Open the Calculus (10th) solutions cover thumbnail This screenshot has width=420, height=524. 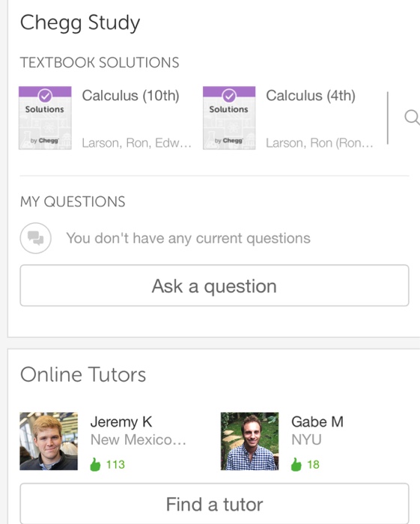coord(45,118)
